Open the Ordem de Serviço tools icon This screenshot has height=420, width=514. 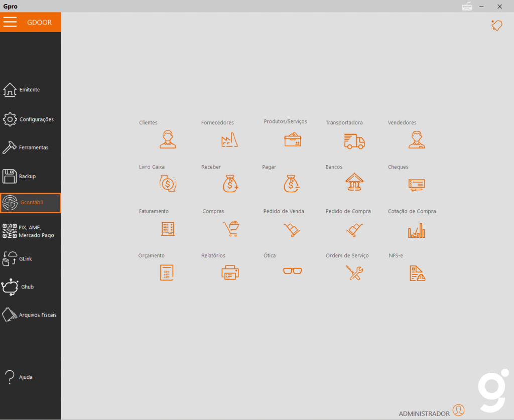click(x=354, y=272)
